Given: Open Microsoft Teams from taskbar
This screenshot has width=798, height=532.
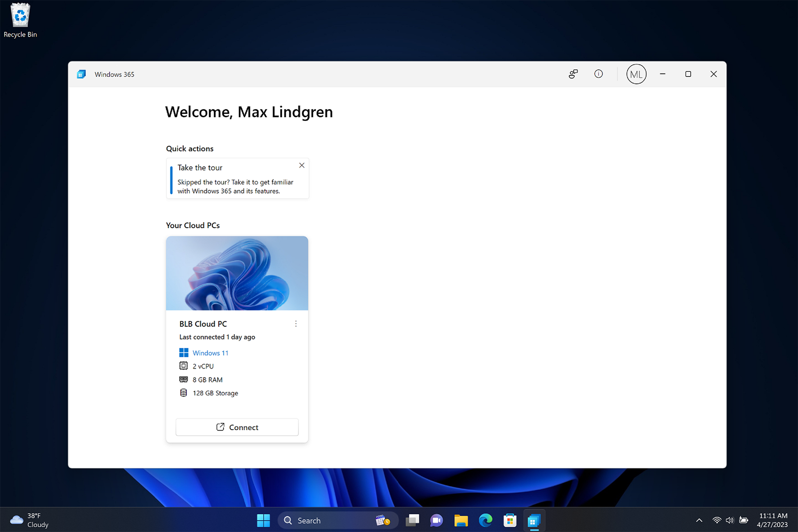Looking at the screenshot, I should 438,520.
